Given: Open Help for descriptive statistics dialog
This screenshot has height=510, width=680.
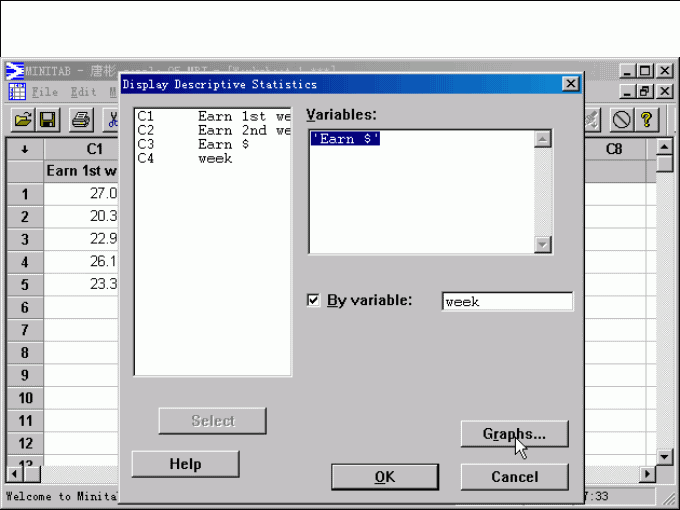Looking at the screenshot, I should point(185,464).
